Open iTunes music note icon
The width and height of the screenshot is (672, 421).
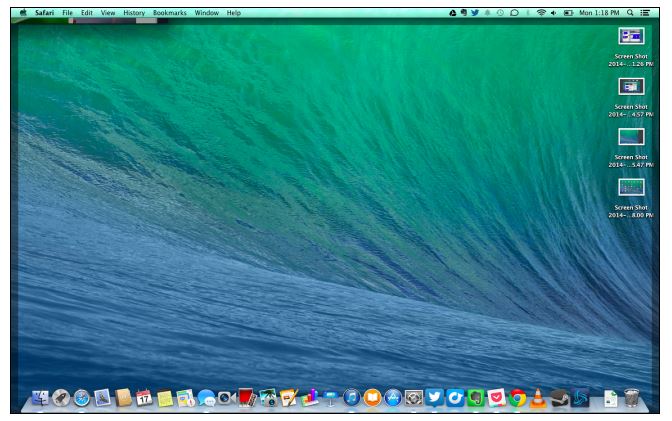[x=351, y=398]
